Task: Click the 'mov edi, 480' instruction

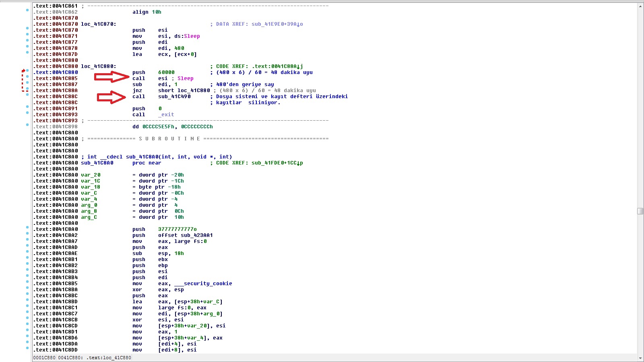Action: tap(158, 48)
